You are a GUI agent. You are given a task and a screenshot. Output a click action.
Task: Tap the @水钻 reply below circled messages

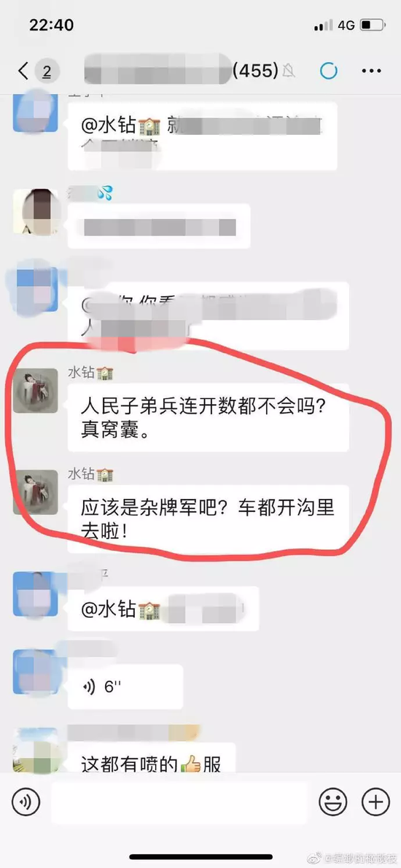pyautogui.click(x=120, y=610)
